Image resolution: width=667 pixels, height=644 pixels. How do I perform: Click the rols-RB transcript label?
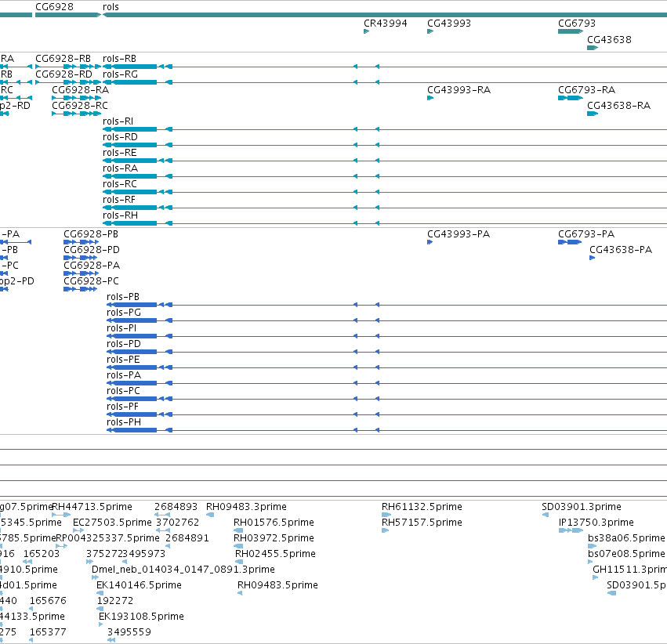tap(120, 59)
